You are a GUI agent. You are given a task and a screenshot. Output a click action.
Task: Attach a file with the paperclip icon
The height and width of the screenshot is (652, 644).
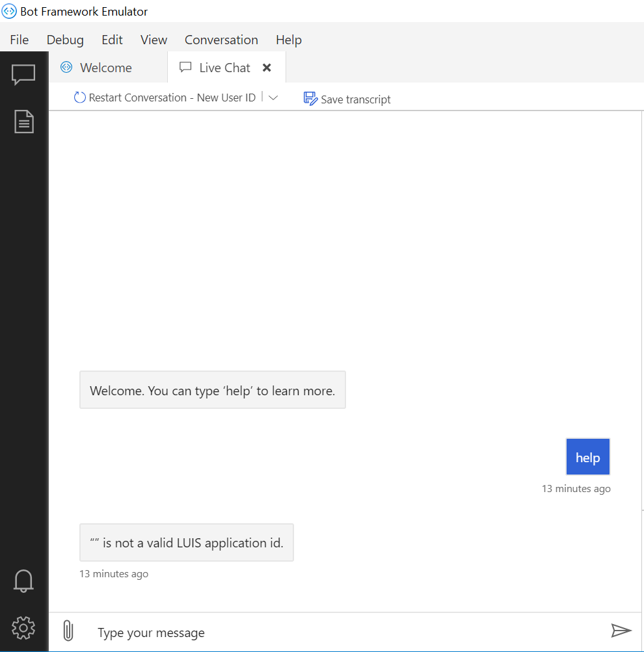click(68, 631)
